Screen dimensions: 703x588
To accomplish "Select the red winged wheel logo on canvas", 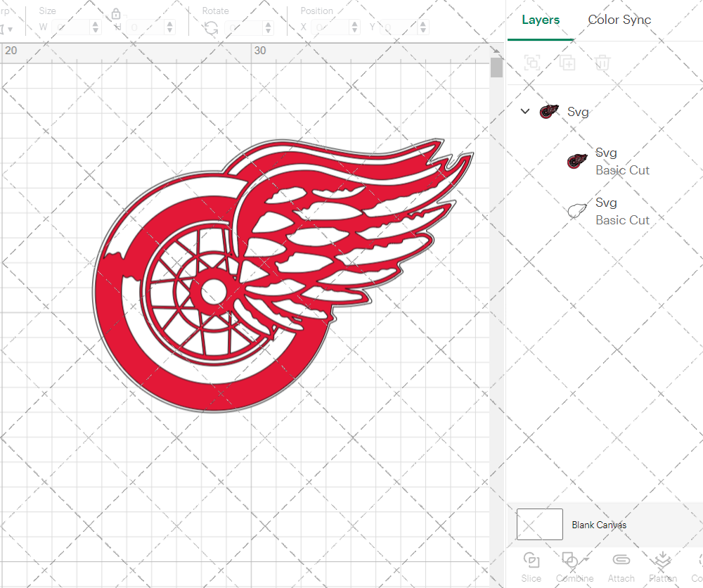I will [x=283, y=275].
